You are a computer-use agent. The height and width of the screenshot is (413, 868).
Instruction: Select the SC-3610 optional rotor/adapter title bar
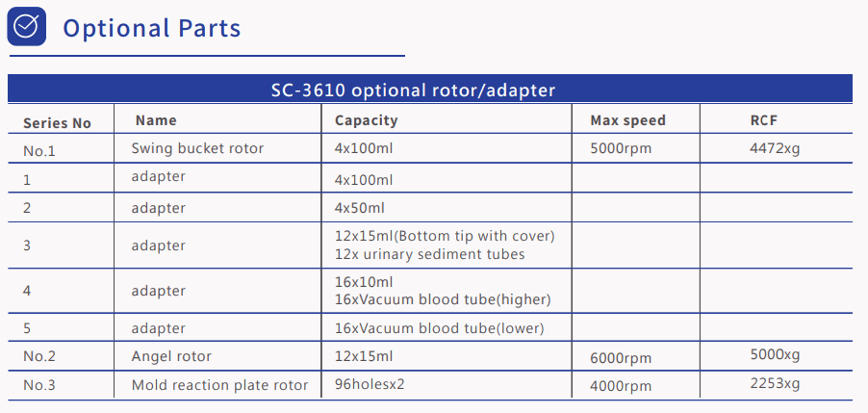414,90
